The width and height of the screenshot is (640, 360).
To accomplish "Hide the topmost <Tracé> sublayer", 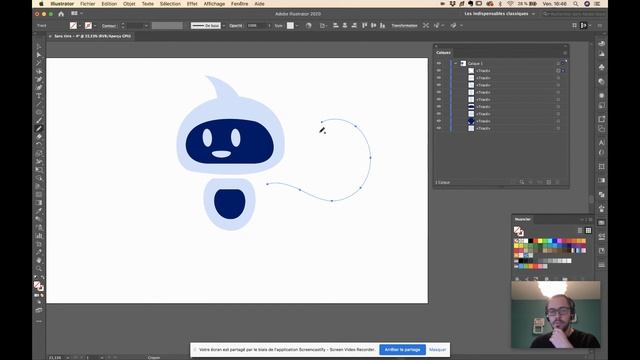I will [439, 71].
